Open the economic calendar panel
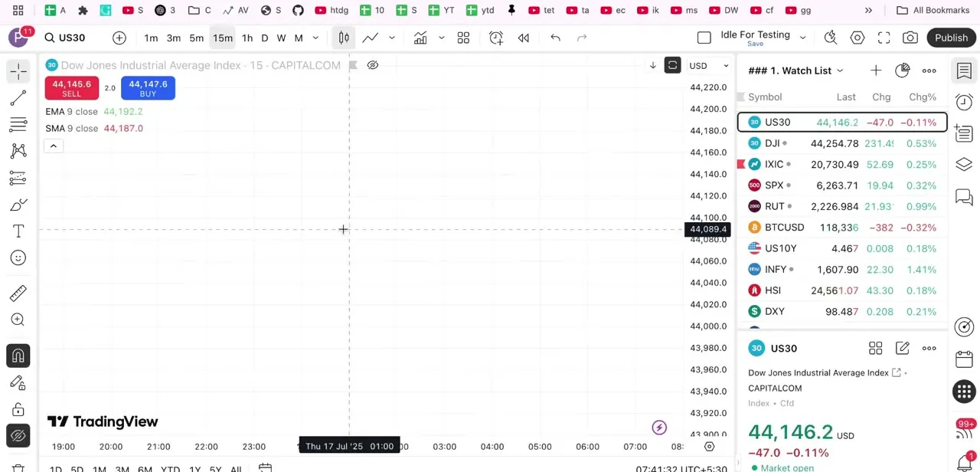The width and height of the screenshot is (980, 472). pyautogui.click(x=964, y=359)
